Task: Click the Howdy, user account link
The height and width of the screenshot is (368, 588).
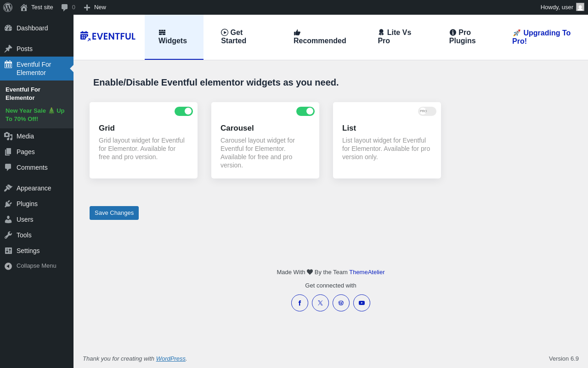Action: click(x=562, y=7)
